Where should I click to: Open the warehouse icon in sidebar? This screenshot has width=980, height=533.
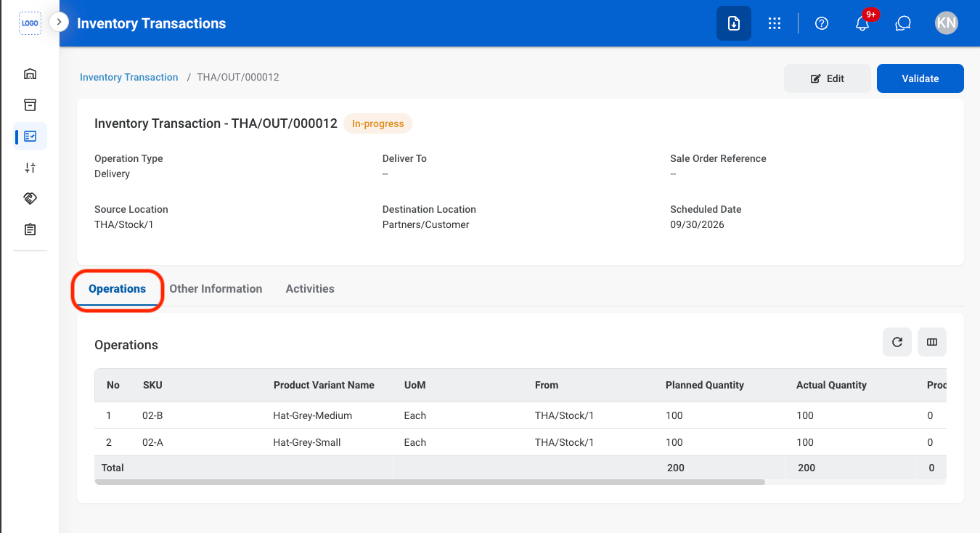(x=30, y=74)
